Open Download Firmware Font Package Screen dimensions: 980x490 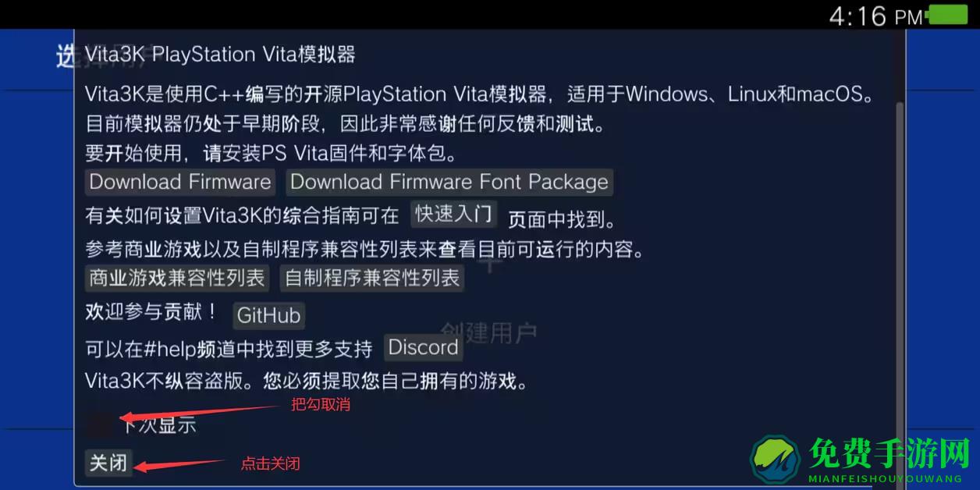[x=449, y=182]
